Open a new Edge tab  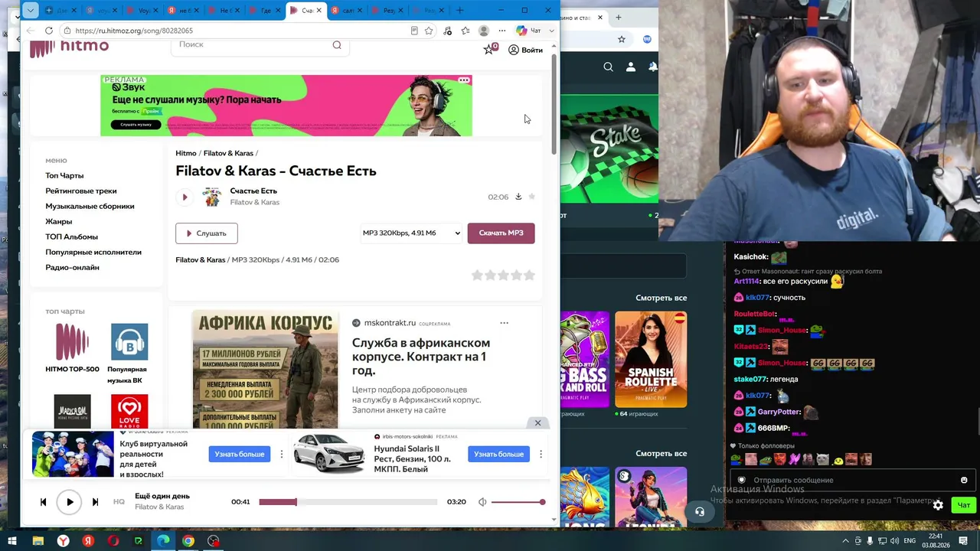tap(460, 10)
